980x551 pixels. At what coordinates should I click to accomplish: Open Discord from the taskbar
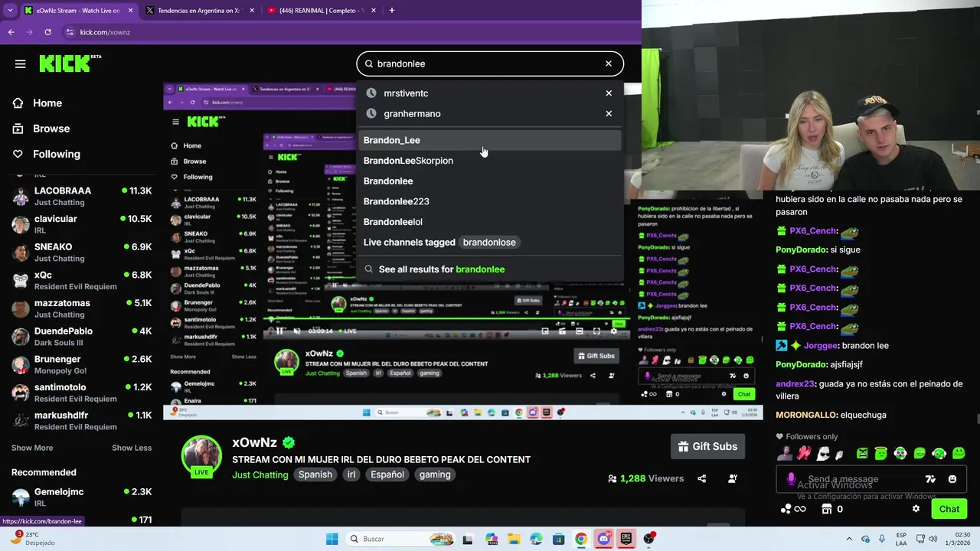(603, 539)
